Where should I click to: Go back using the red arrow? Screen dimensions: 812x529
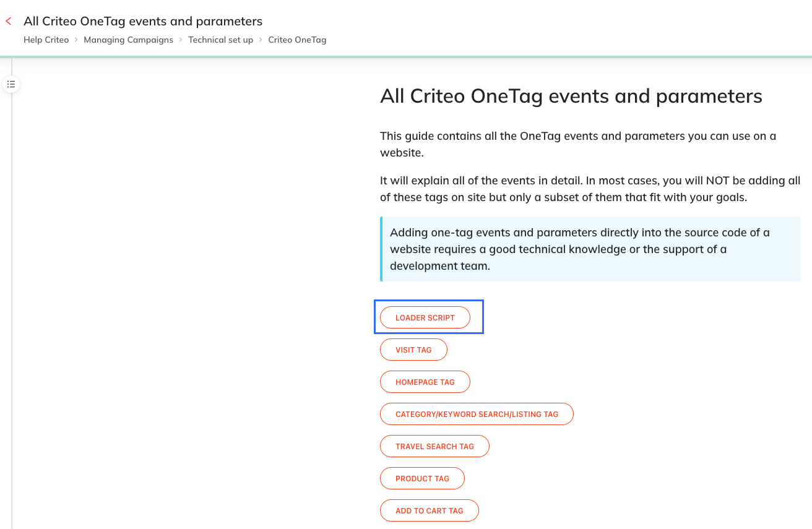click(x=9, y=22)
